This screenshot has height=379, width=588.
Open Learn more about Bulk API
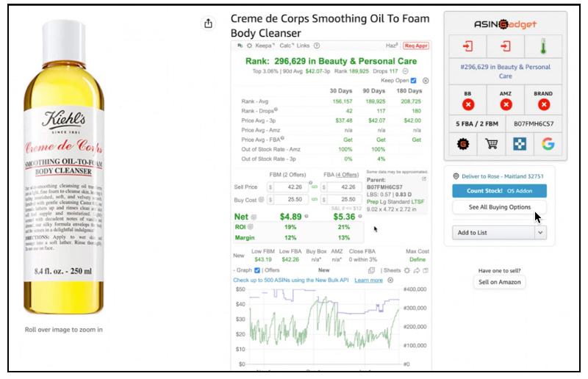(x=369, y=281)
